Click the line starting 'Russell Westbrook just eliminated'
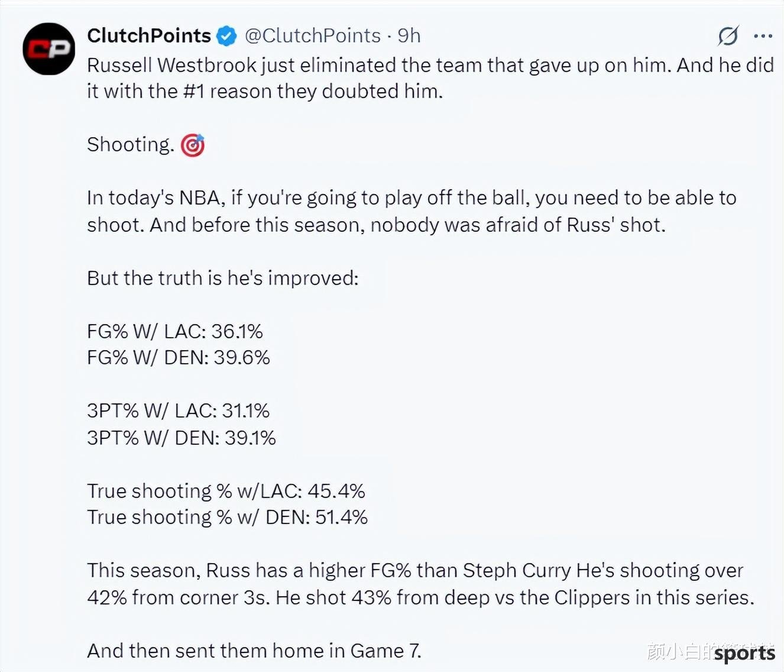This screenshot has width=784, height=672. 430,65
